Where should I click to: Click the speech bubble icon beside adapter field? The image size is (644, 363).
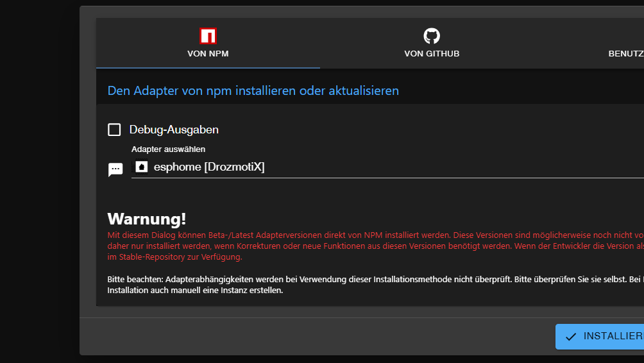(115, 169)
